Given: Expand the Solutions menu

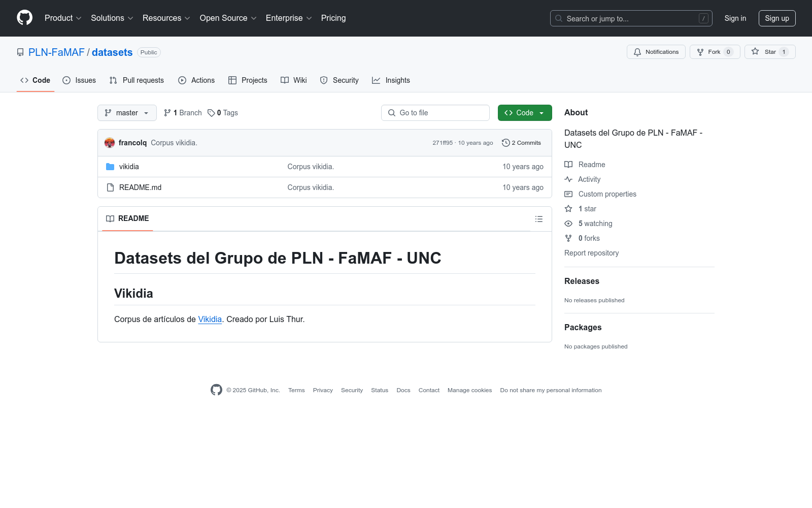Looking at the screenshot, I should coord(112,18).
